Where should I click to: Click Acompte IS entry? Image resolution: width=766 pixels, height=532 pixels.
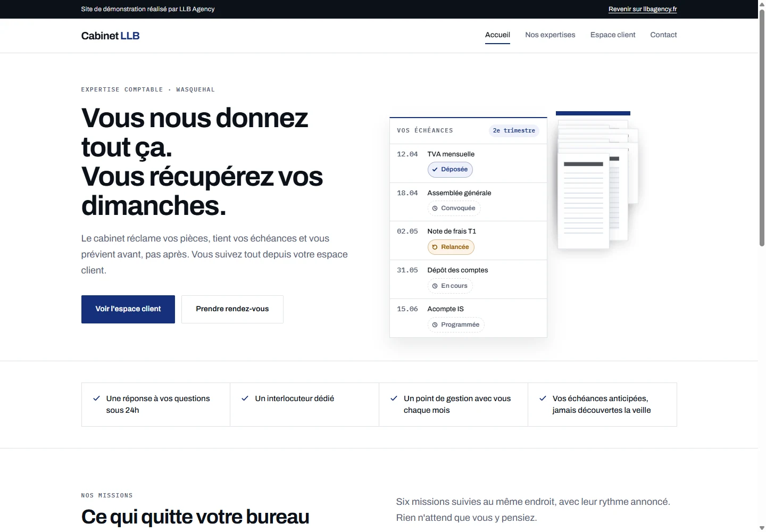445,309
